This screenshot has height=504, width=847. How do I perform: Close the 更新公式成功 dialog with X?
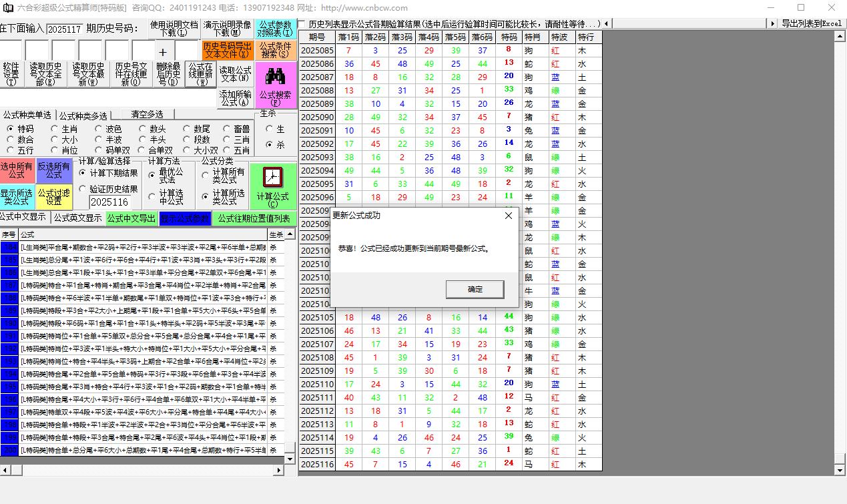(509, 216)
